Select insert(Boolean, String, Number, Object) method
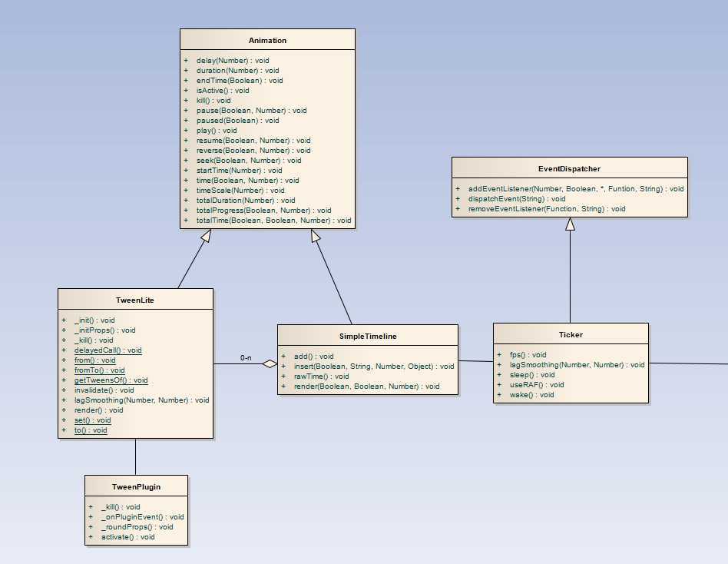 tap(374, 367)
